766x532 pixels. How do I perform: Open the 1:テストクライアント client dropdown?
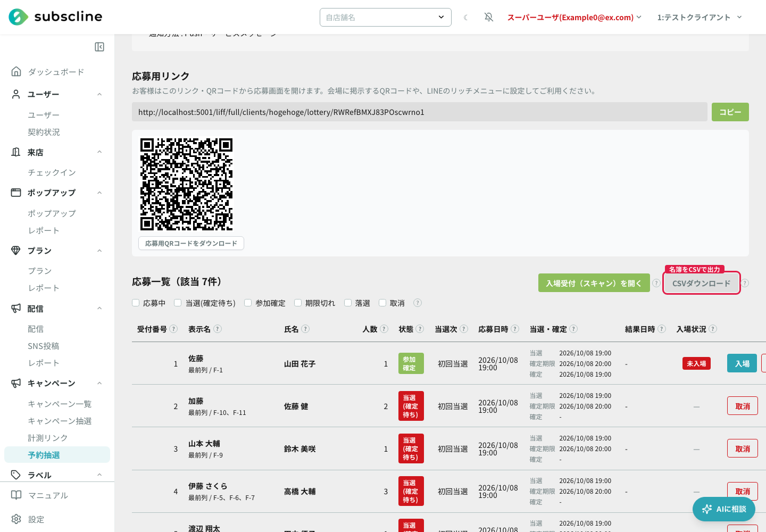[700, 18]
